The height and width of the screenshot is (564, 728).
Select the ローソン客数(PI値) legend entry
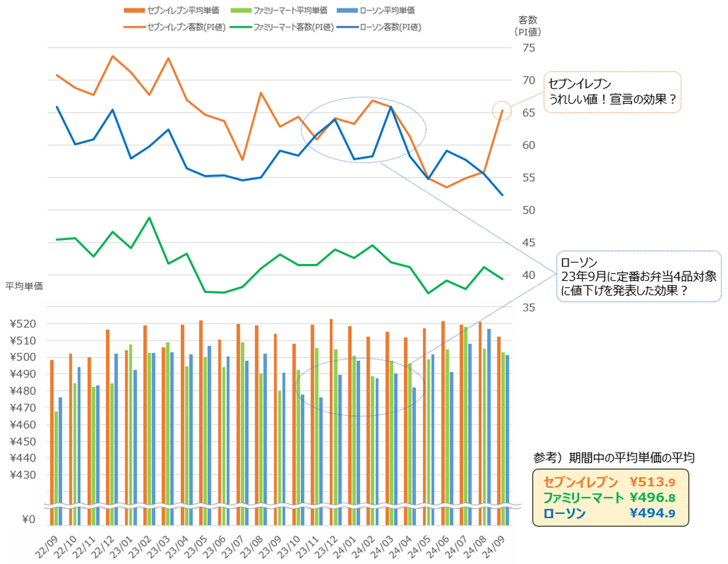pyautogui.click(x=378, y=27)
